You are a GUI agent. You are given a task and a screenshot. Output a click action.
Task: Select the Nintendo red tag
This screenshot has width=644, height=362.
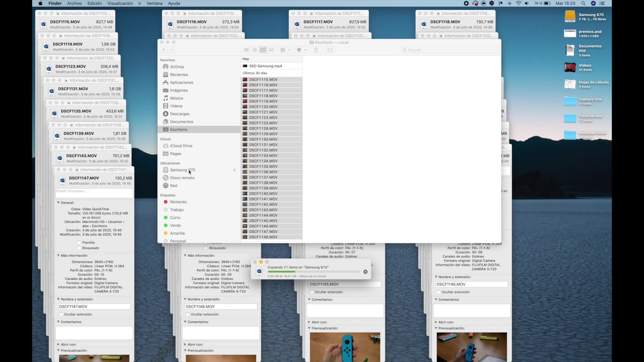coord(178,202)
